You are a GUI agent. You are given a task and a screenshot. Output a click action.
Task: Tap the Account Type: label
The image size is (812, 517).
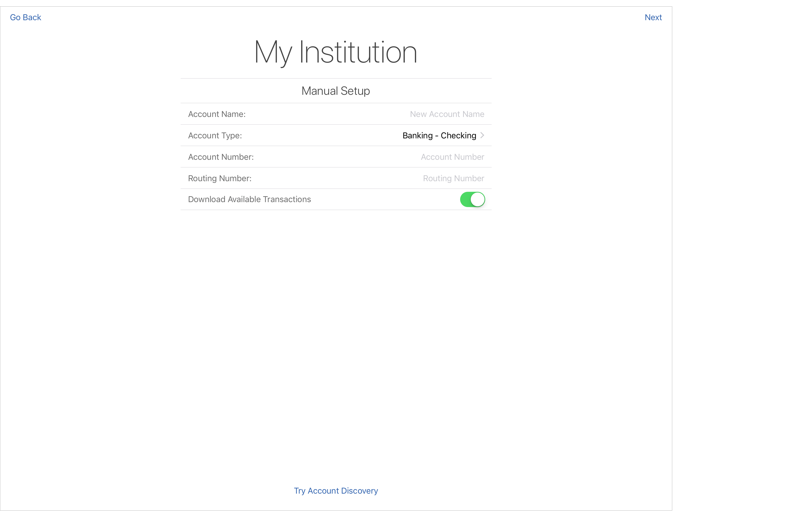coord(215,135)
